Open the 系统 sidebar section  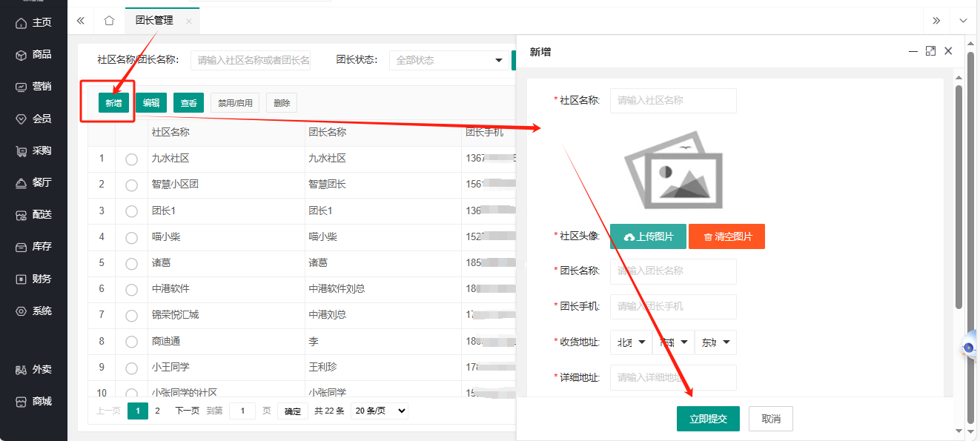[x=33, y=311]
